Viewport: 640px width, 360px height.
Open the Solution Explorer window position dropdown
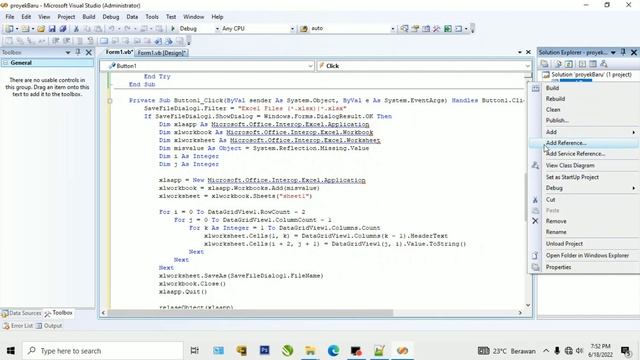[613, 52]
